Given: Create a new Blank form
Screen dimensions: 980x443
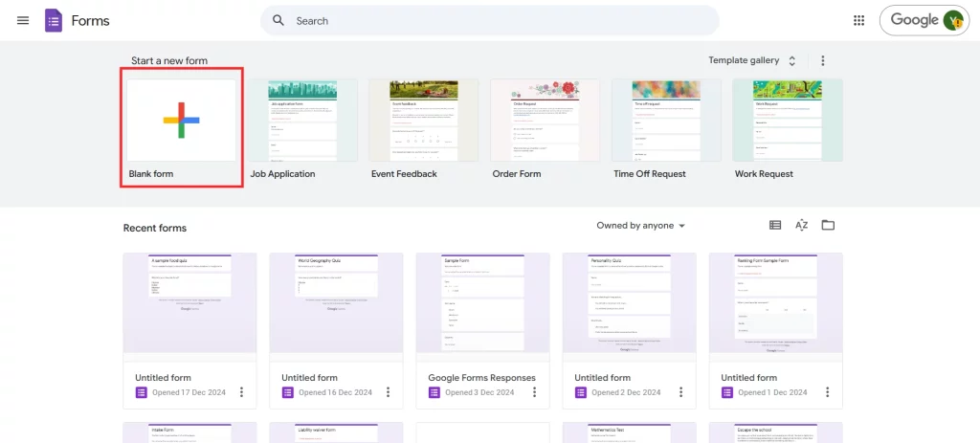Looking at the screenshot, I should pyautogui.click(x=181, y=120).
